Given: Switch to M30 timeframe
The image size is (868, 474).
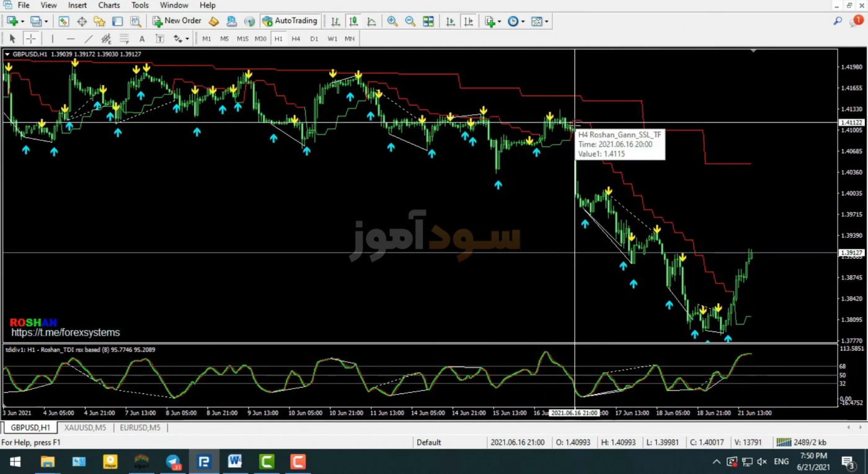Looking at the screenshot, I should (x=260, y=38).
